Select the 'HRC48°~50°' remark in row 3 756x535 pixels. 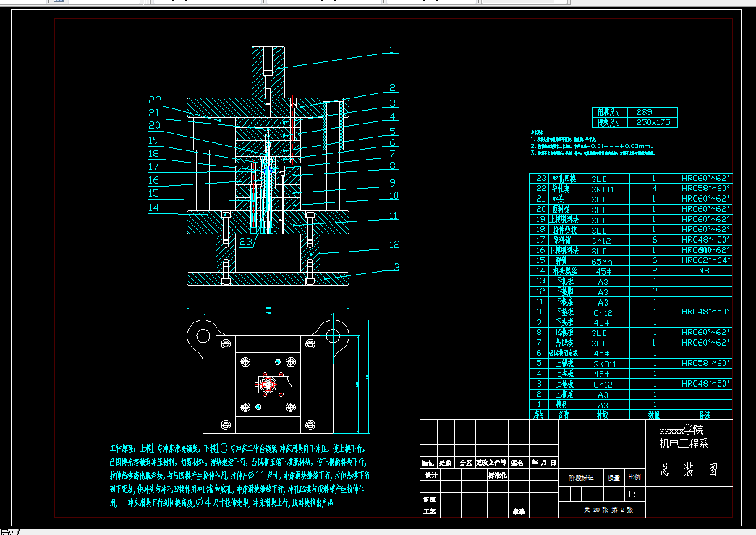pos(706,384)
